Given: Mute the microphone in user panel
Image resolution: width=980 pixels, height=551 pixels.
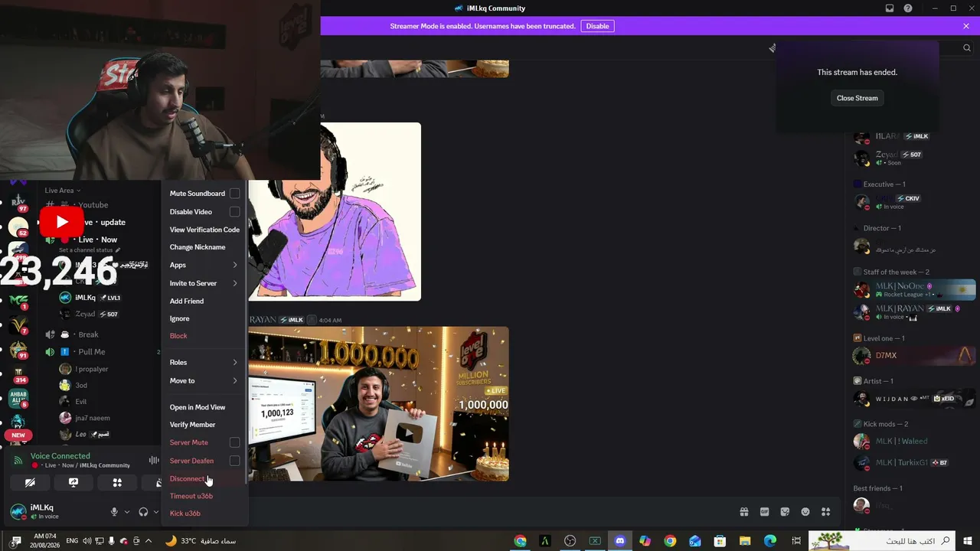Looking at the screenshot, I should [114, 512].
